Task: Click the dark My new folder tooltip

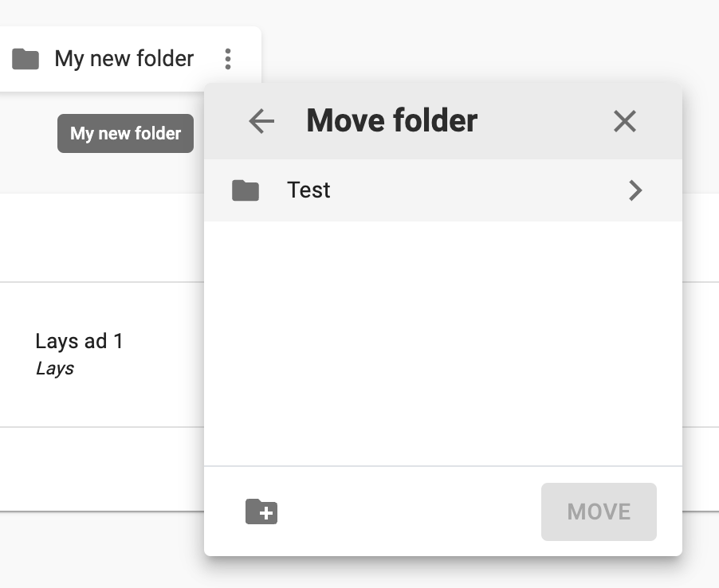Action: click(x=125, y=133)
